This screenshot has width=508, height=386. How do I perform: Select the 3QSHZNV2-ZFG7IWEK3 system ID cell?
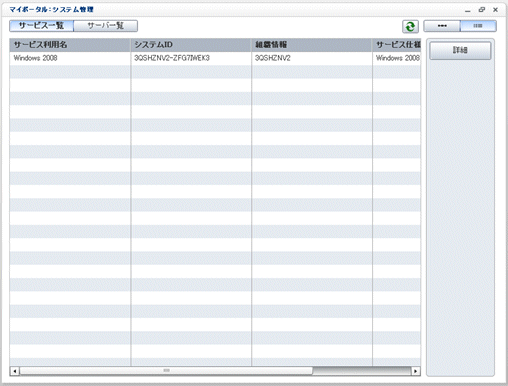coord(191,58)
